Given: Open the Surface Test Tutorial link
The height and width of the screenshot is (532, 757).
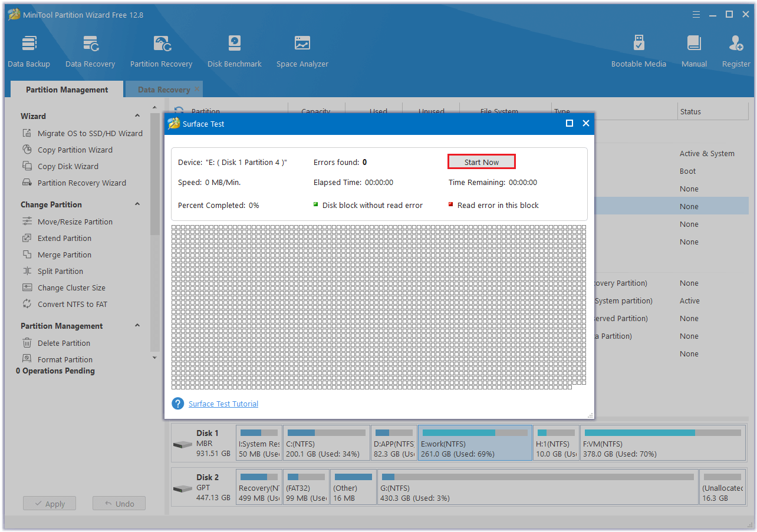Looking at the screenshot, I should coord(223,404).
